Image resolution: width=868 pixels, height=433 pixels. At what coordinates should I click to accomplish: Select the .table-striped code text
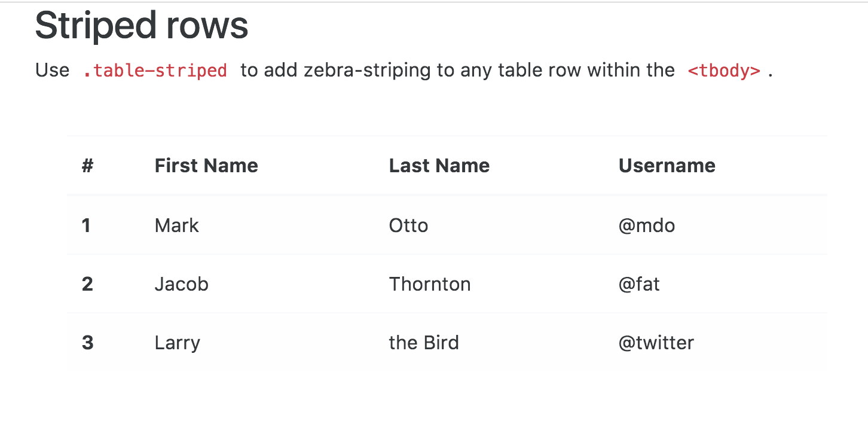(155, 71)
